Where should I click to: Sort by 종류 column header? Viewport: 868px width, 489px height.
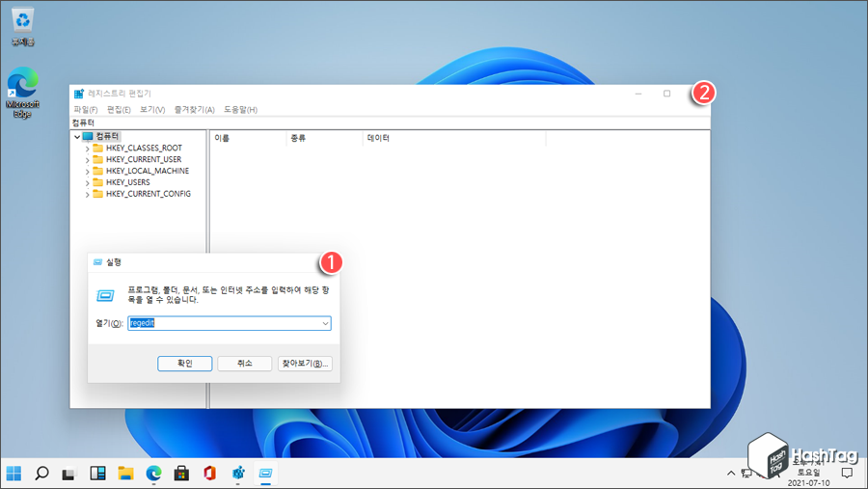coord(324,138)
